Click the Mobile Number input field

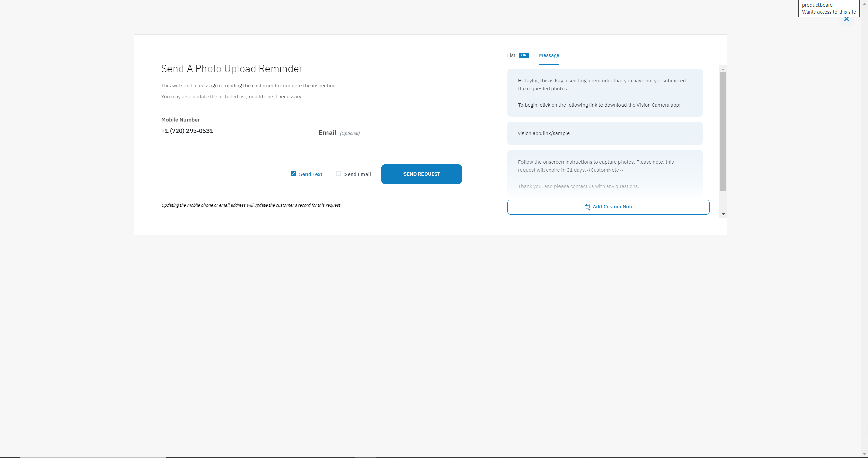tap(233, 131)
